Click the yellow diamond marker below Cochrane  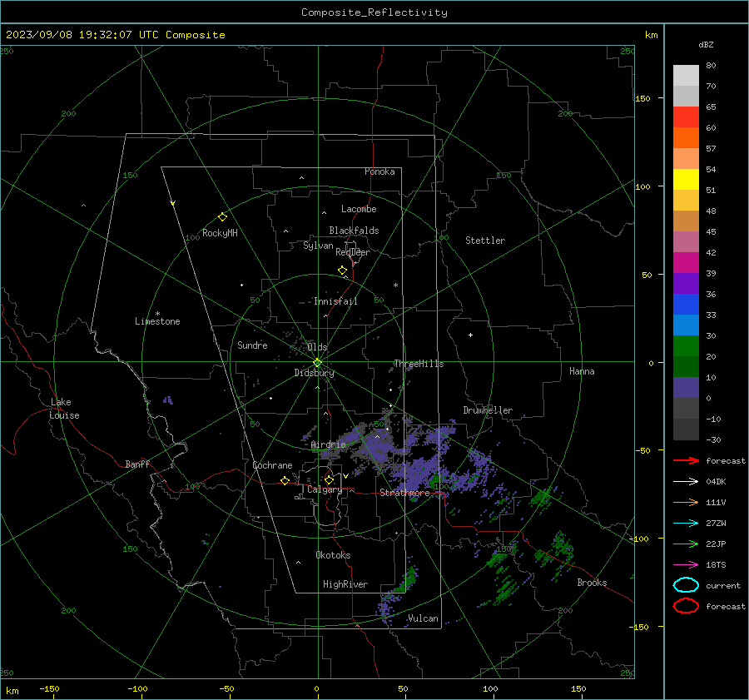tap(285, 481)
